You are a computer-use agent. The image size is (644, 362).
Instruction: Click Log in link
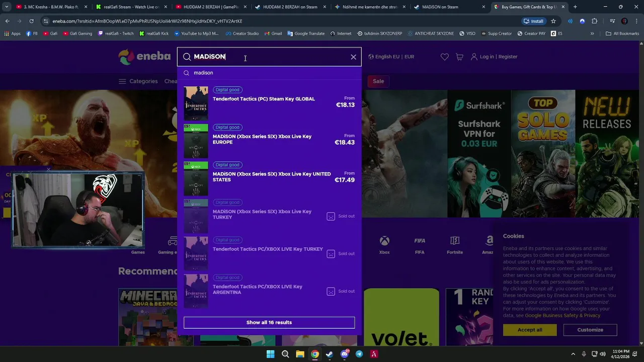487,57
